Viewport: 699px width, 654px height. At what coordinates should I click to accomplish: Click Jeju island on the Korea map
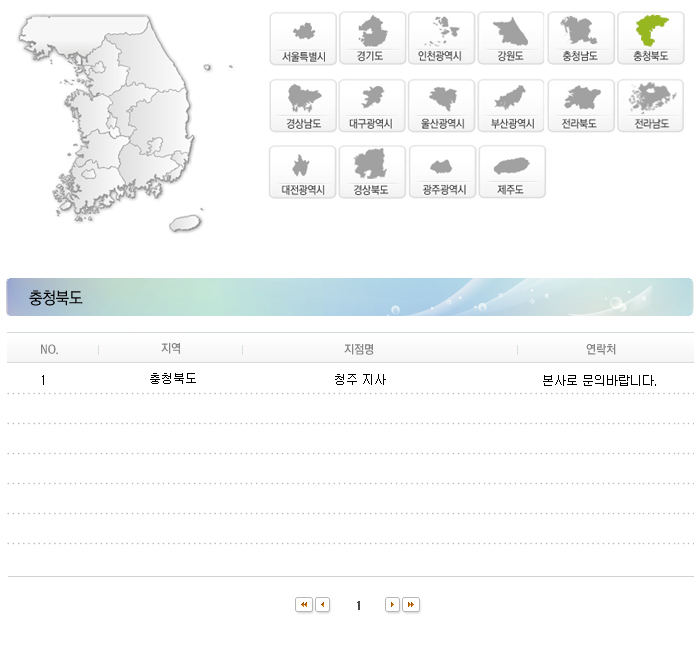pyautogui.click(x=185, y=222)
